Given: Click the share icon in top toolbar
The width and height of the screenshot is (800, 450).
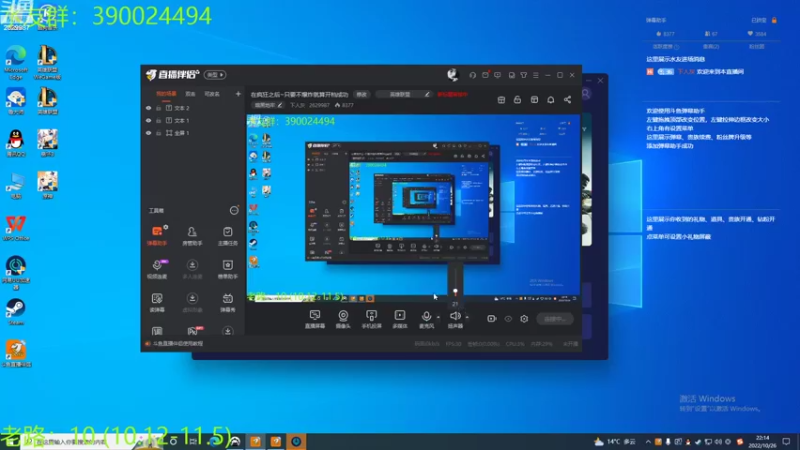Looking at the screenshot, I should pyautogui.click(x=567, y=99).
